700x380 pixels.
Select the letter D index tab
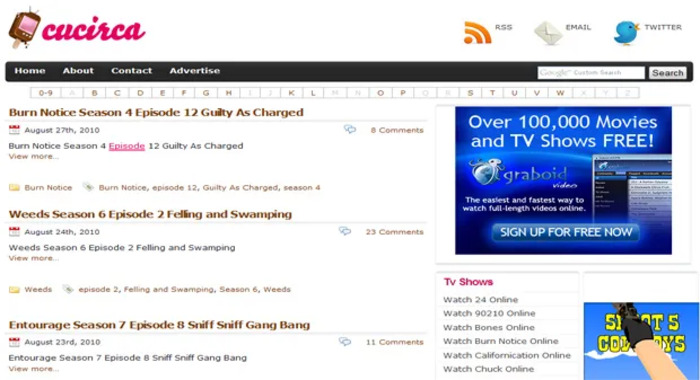pyautogui.click(x=140, y=93)
